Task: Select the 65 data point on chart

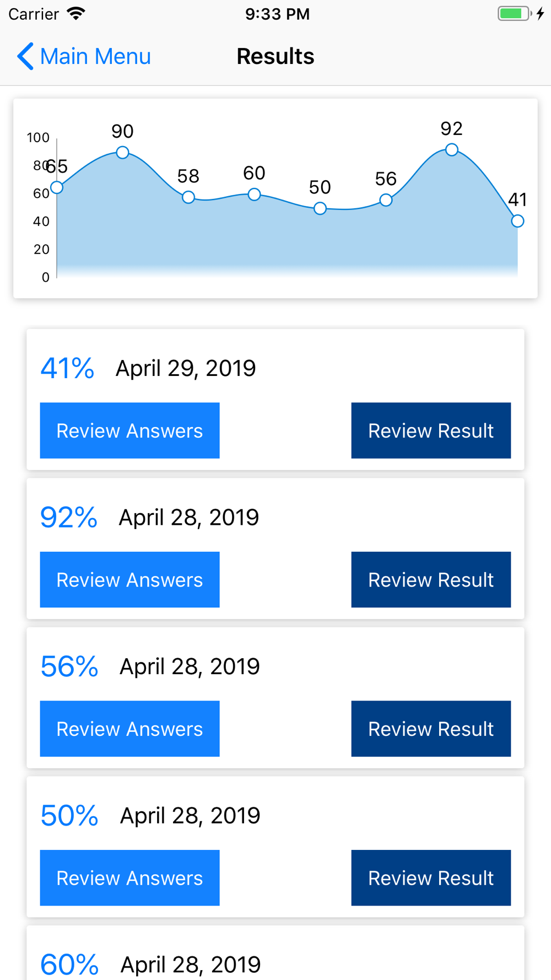Action: click(x=57, y=187)
